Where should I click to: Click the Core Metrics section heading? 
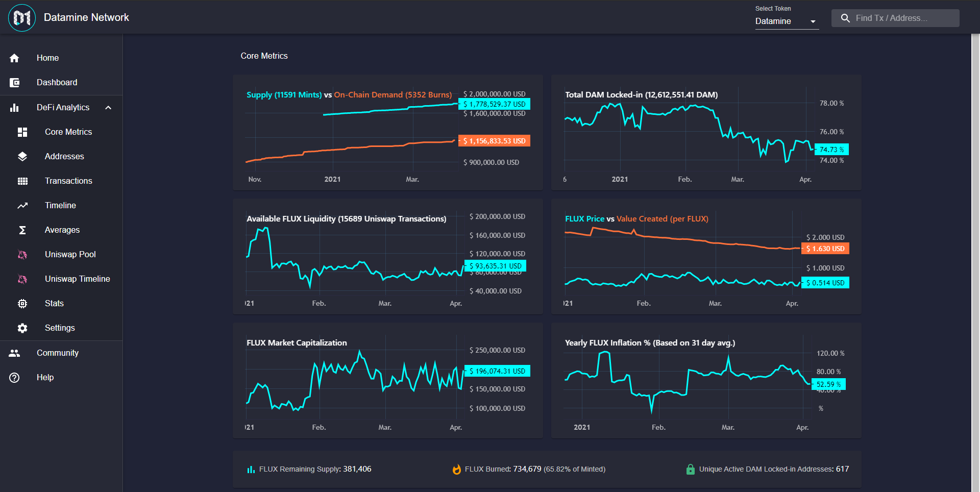pos(264,56)
